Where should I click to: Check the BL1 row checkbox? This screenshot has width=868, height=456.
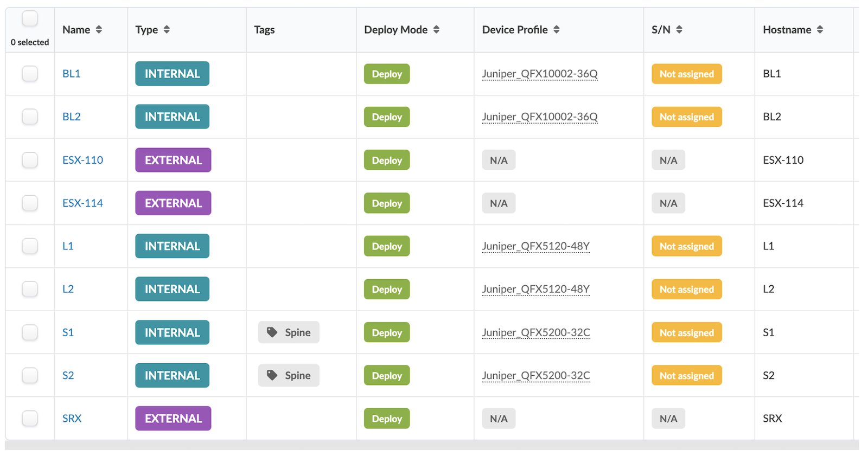pyautogui.click(x=30, y=73)
